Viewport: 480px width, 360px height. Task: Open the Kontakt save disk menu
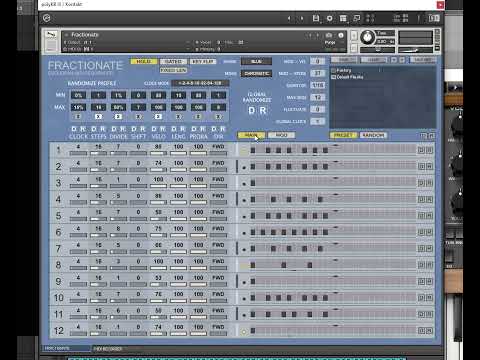316,18
